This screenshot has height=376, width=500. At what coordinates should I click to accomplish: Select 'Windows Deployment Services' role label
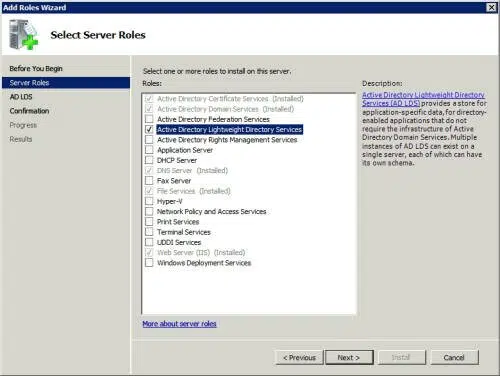pos(204,263)
